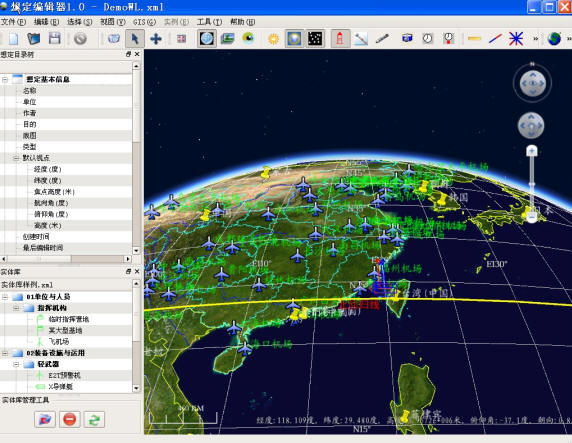This screenshot has width=572, height=443.
Task: Select the 经度(度) tree row
Action: pos(66,169)
